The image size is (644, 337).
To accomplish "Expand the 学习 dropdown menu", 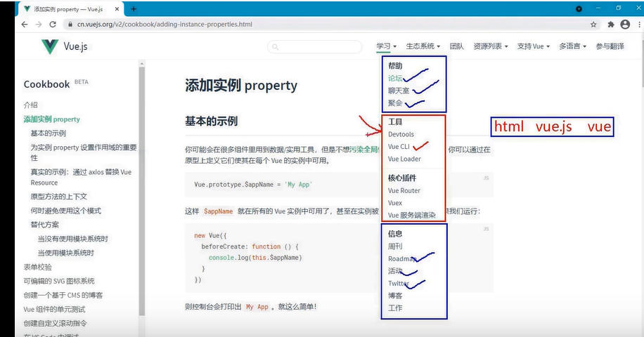I will pos(387,46).
